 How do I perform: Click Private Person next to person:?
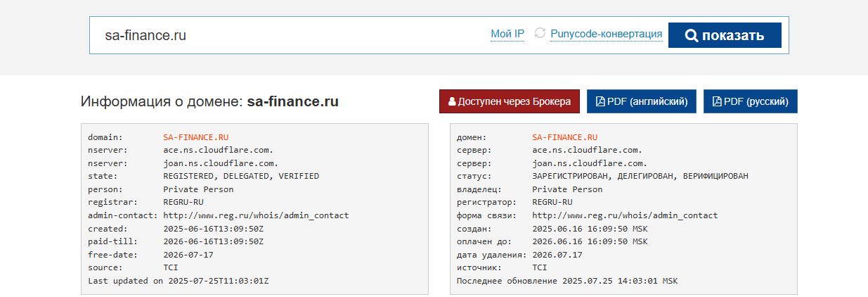pos(198,189)
